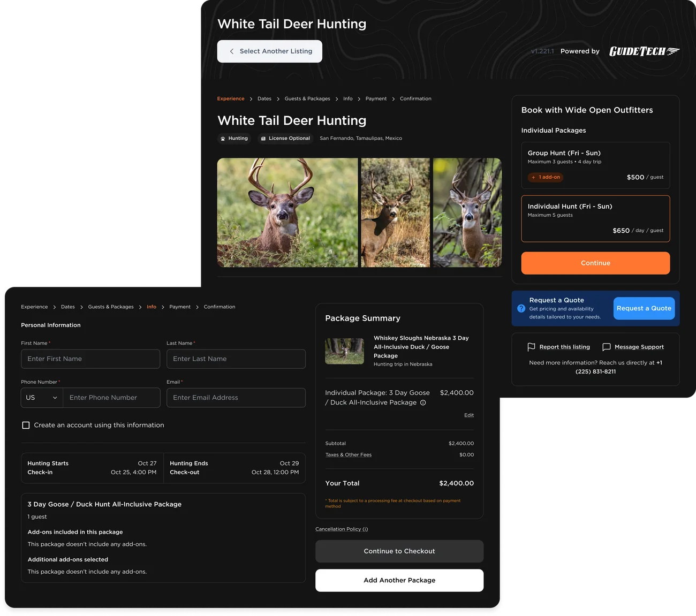Viewport: 696px width, 616px height.
Task: Click the orange Continue button
Action: 595,263
